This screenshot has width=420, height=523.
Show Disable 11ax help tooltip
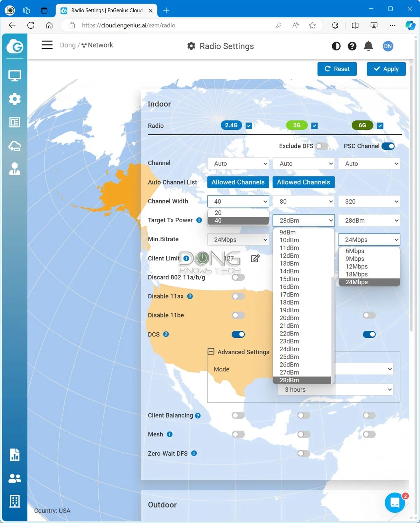[x=190, y=296]
